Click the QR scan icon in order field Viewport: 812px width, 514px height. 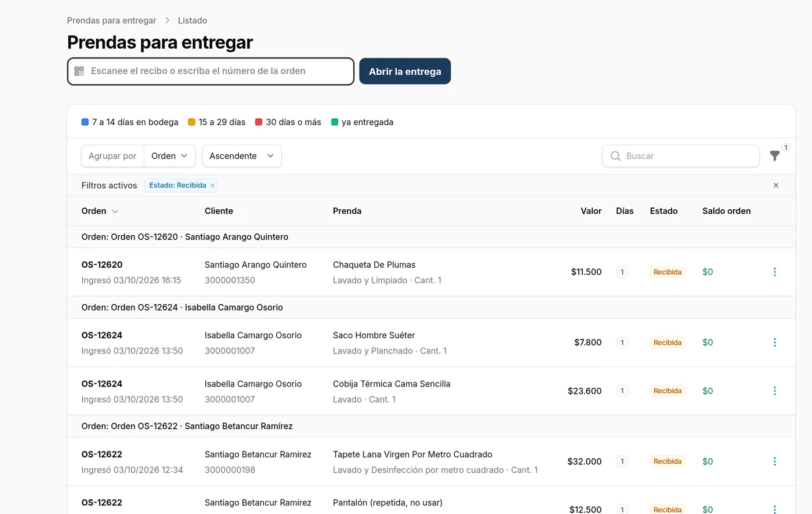tap(79, 71)
